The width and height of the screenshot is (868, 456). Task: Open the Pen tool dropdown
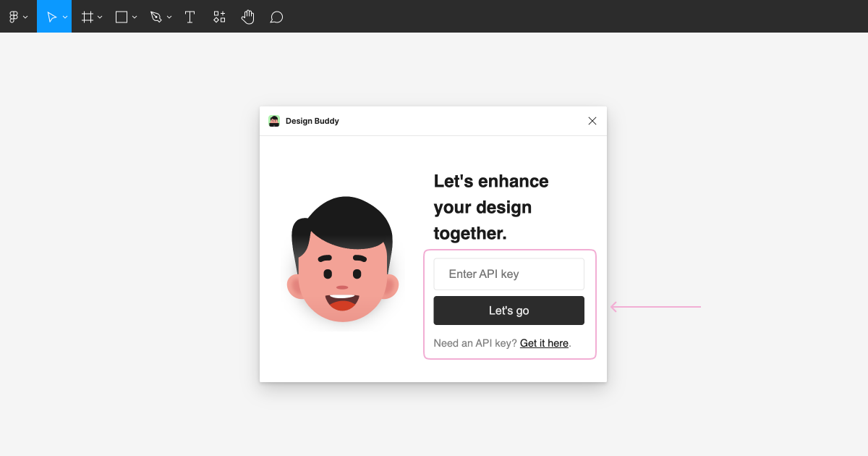169,16
